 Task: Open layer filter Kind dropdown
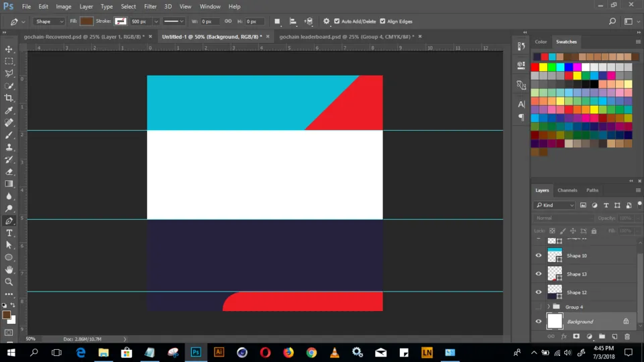tap(554, 205)
